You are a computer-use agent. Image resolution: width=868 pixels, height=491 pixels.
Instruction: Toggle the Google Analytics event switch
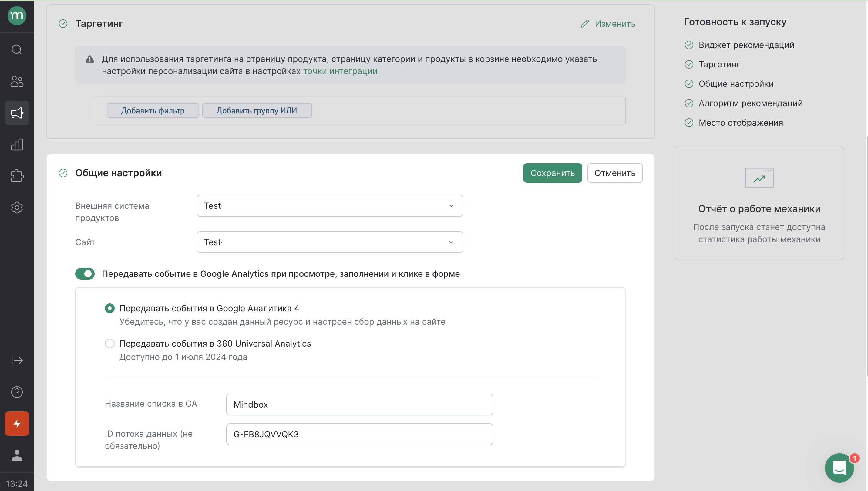[x=85, y=274]
